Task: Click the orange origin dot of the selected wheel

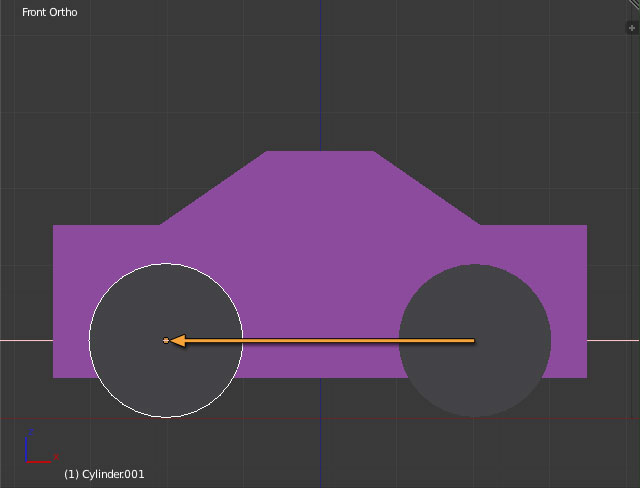Action: click(x=166, y=341)
